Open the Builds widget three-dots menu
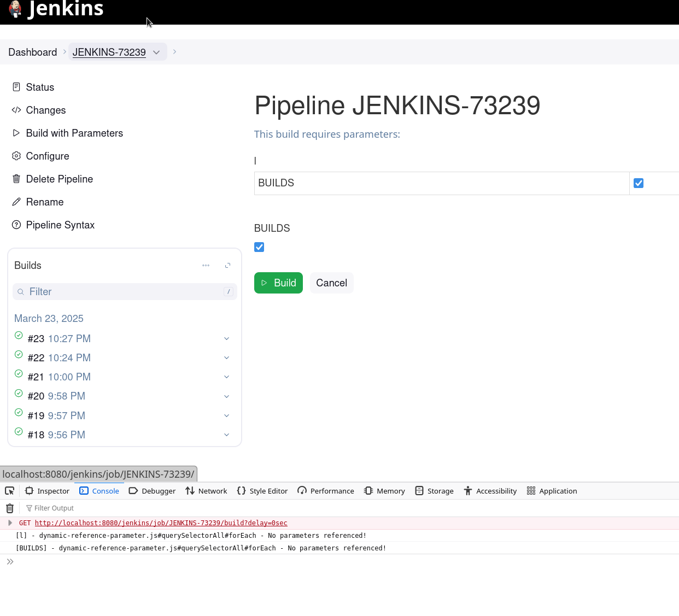 point(206,266)
